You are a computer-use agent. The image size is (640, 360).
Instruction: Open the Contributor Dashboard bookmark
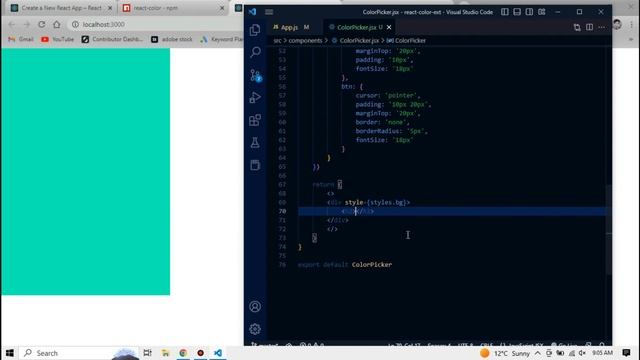[x=112, y=39]
